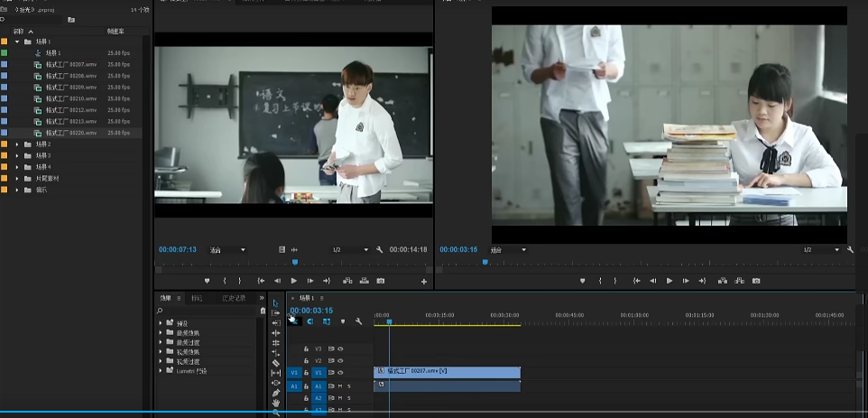
Task: Mute audio track A1
Action: [x=340, y=386]
